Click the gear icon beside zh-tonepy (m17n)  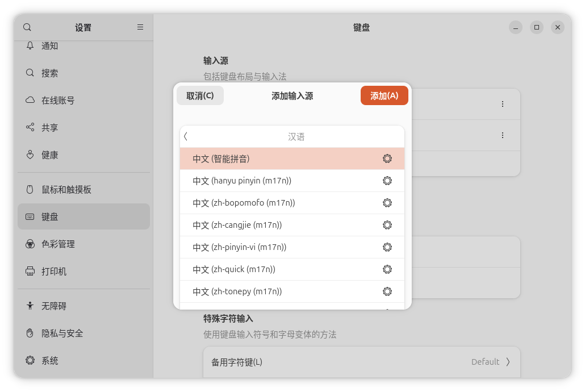387,291
